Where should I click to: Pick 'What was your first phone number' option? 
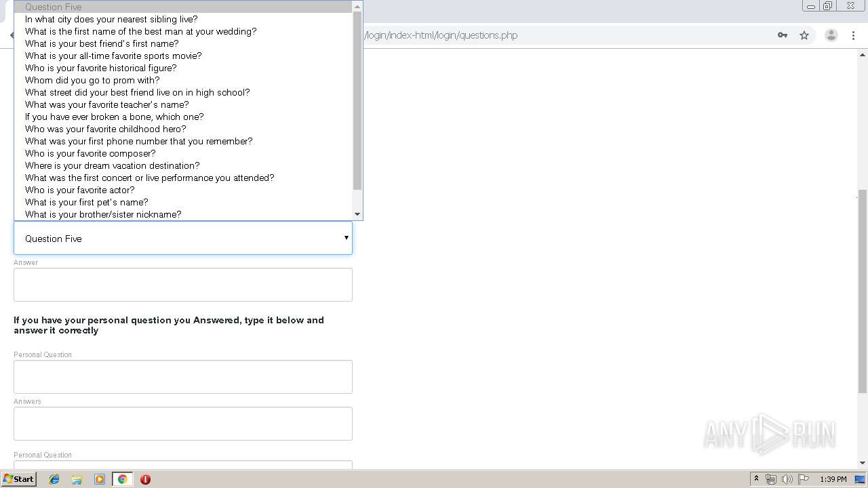click(183, 141)
